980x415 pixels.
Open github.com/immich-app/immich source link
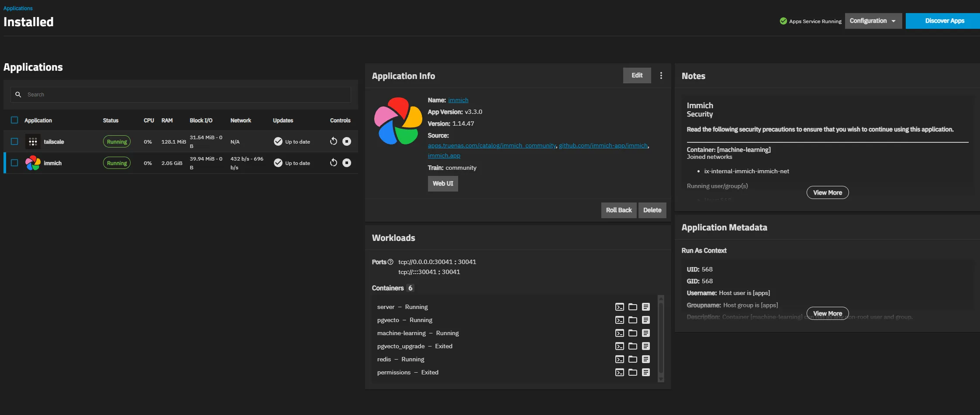coord(603,145)
